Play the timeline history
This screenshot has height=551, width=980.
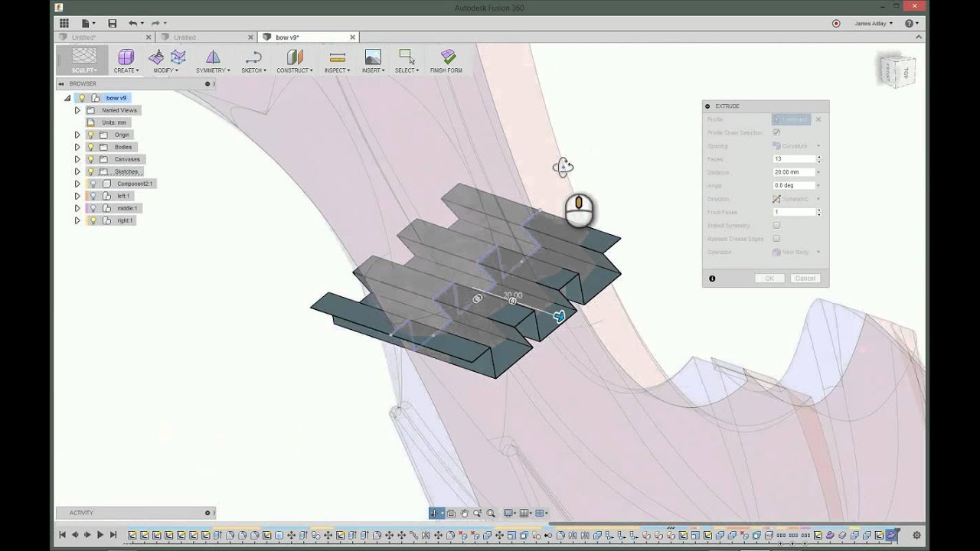[100, 535]
